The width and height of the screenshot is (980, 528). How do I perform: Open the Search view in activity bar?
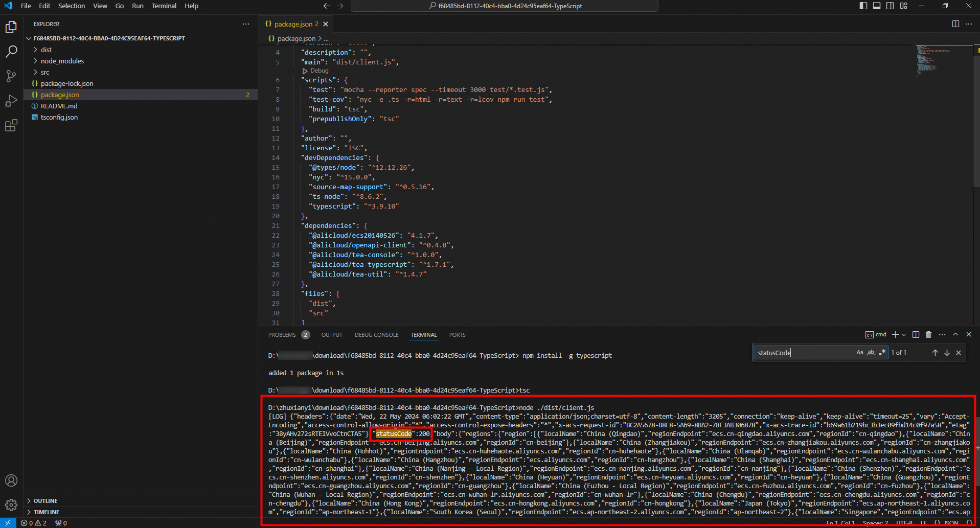coord(11,52)
